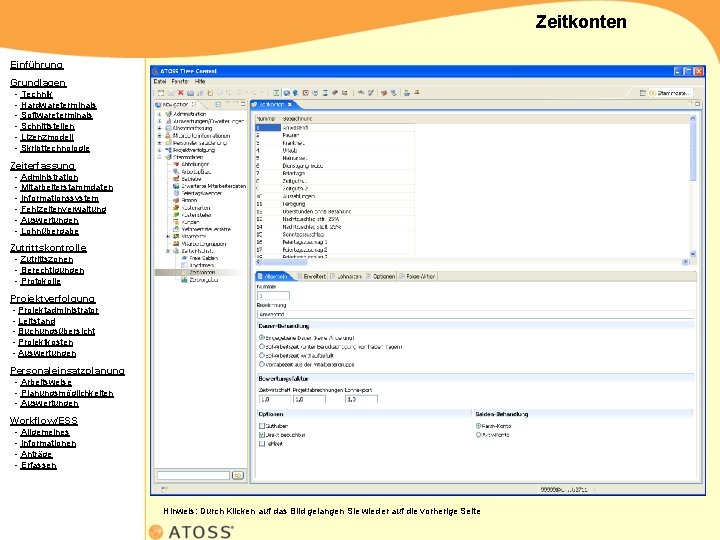Expand the Mitarbeiter node under Stammdaten
Image resolution: width=720 pixels, height=540 pixels.
[168, 236]
